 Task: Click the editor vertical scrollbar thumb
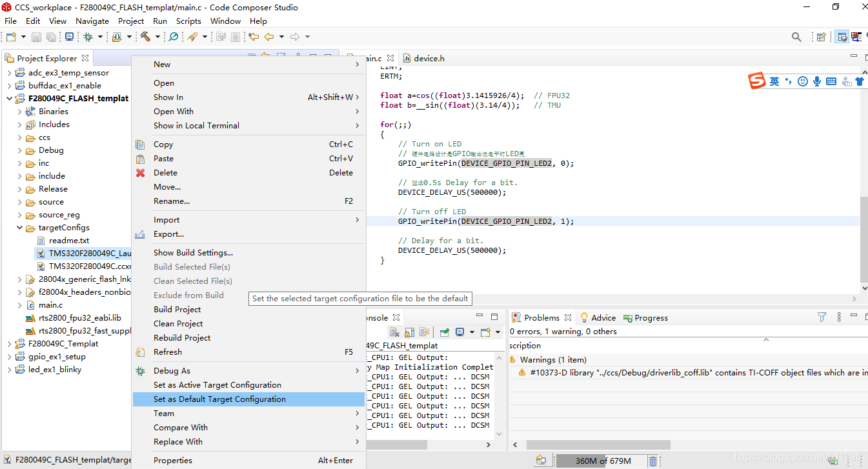[x=863, y=239]
